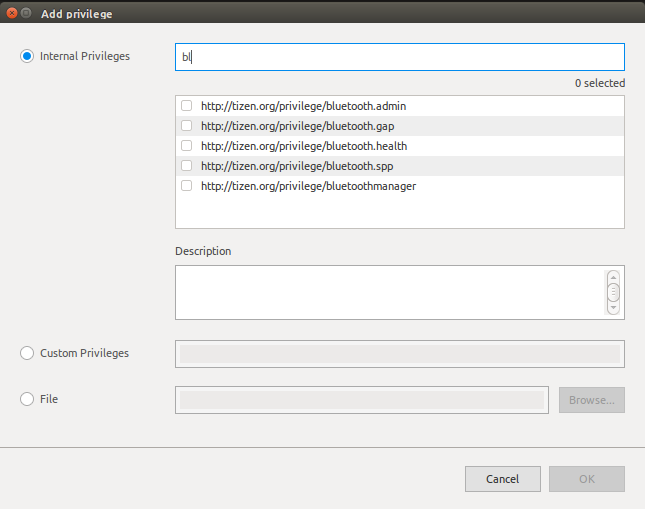Confirm with the OK button
Image resolution: width=645 pixels, height=509 pixels.
586,479
